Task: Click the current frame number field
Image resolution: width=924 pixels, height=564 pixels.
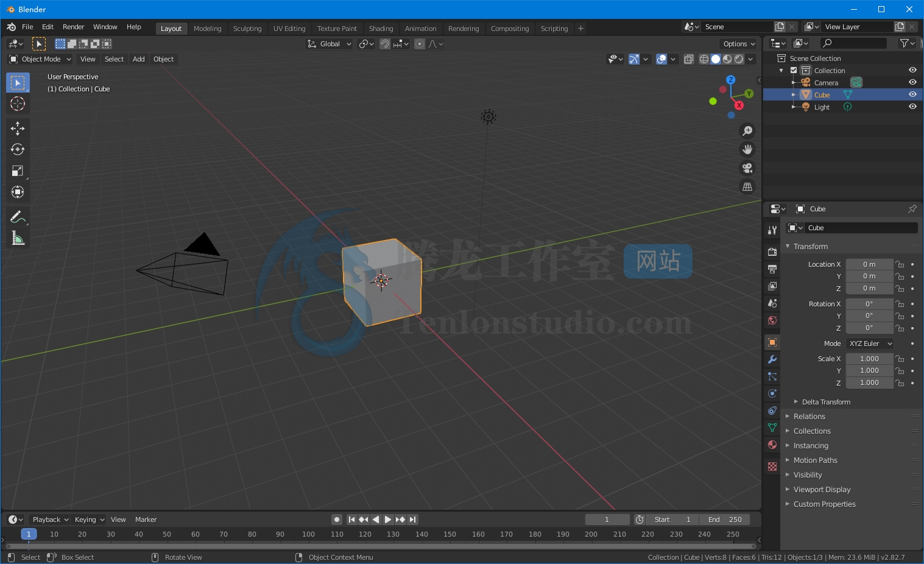Action: pyautogui.click(x=607, y=520)
